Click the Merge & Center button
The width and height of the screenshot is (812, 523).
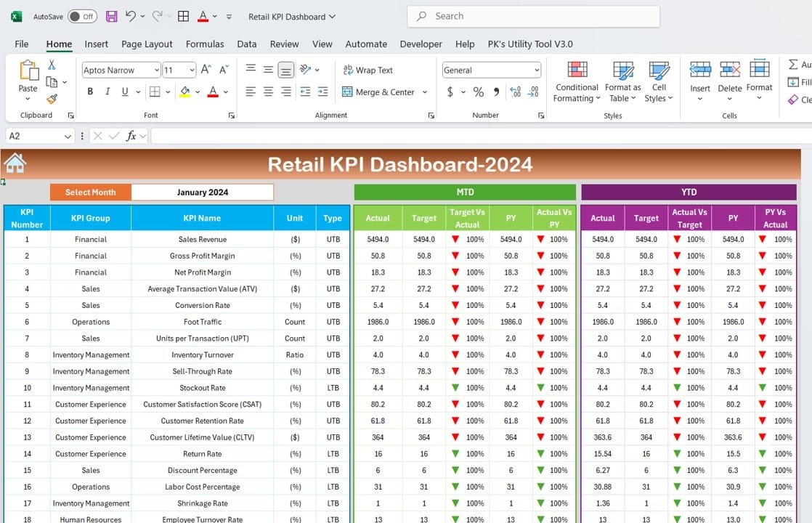click(x=378, y=92)
